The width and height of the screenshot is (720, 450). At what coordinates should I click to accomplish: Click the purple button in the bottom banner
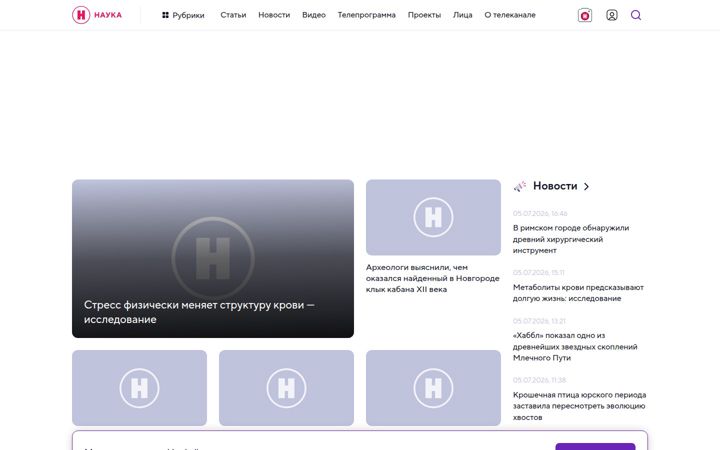point(595,446)
